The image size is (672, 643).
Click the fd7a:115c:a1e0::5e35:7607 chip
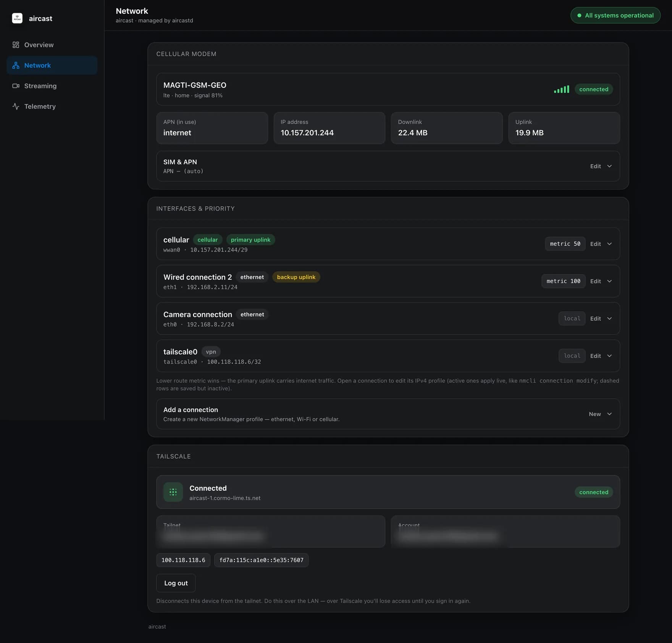coord(262,560)
